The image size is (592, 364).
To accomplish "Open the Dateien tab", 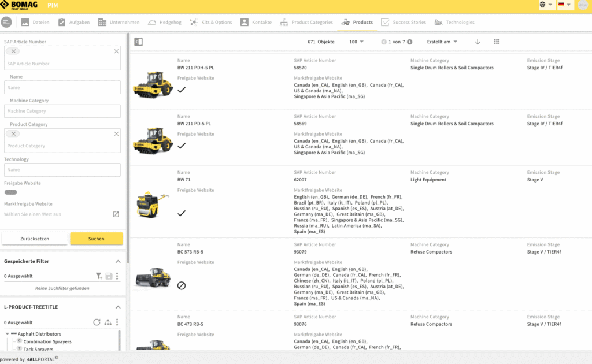I will coord(35,23).
